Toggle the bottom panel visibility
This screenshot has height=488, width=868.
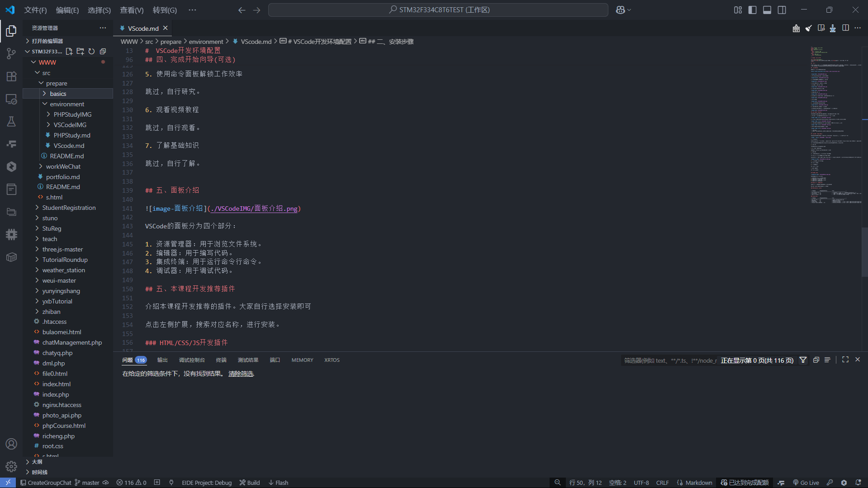(x=767, y=10)
